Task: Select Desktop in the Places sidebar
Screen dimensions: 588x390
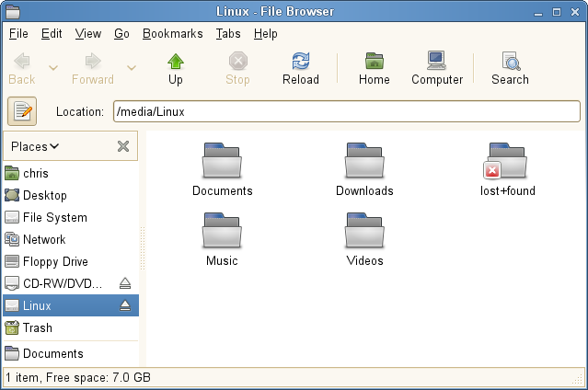Action: tap(71, 195)
